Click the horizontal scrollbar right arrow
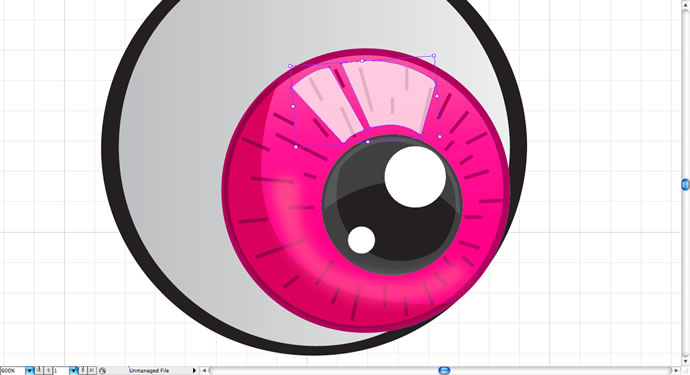 [677, 371]
